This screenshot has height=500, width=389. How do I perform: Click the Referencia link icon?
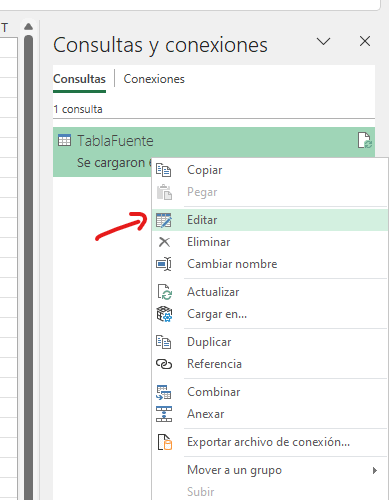coord(164,364)
